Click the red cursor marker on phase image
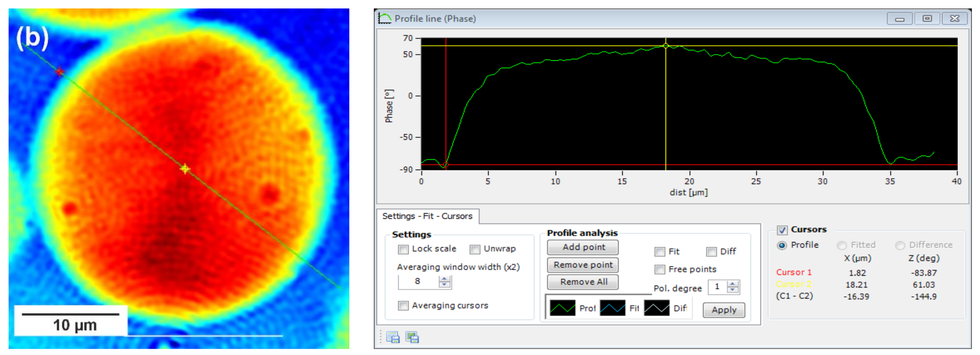 tap(60, 72)
